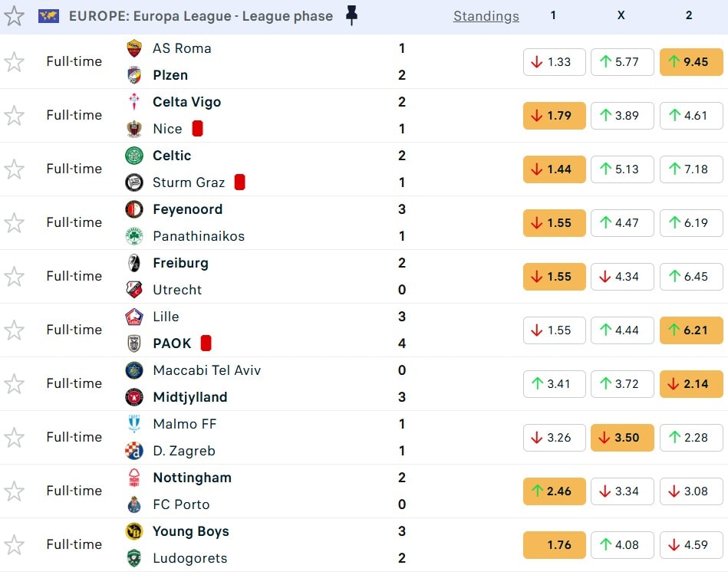The height and width of the screenshot is (575, 728).
Task: Click the Celtic club crest
Action: 134,156
